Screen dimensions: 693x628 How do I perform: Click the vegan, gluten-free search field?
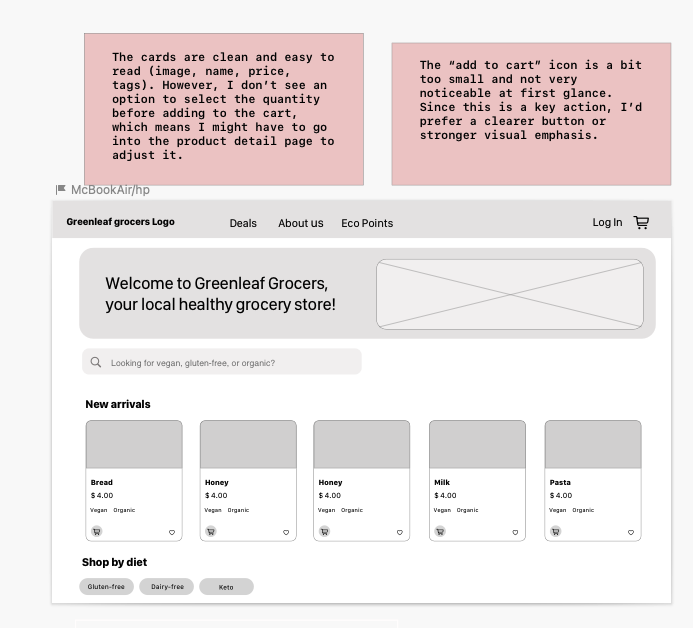[x=230, y=363]
